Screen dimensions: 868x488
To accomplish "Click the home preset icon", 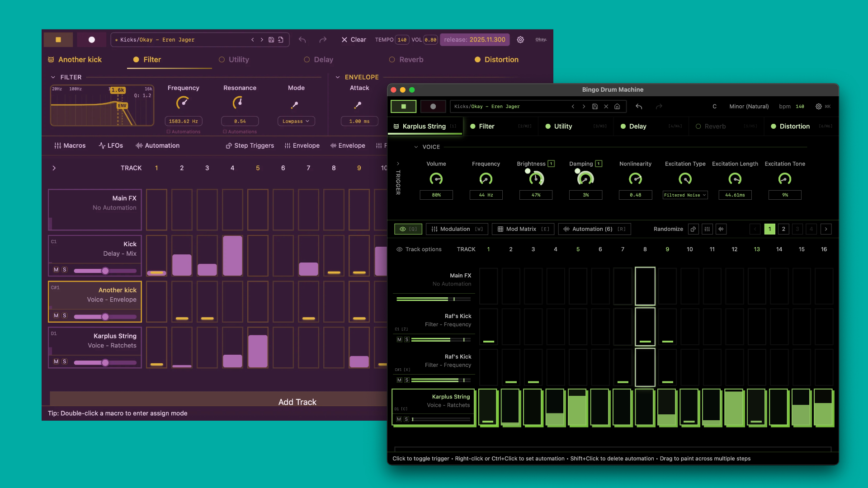I will [x=617, y=107].
